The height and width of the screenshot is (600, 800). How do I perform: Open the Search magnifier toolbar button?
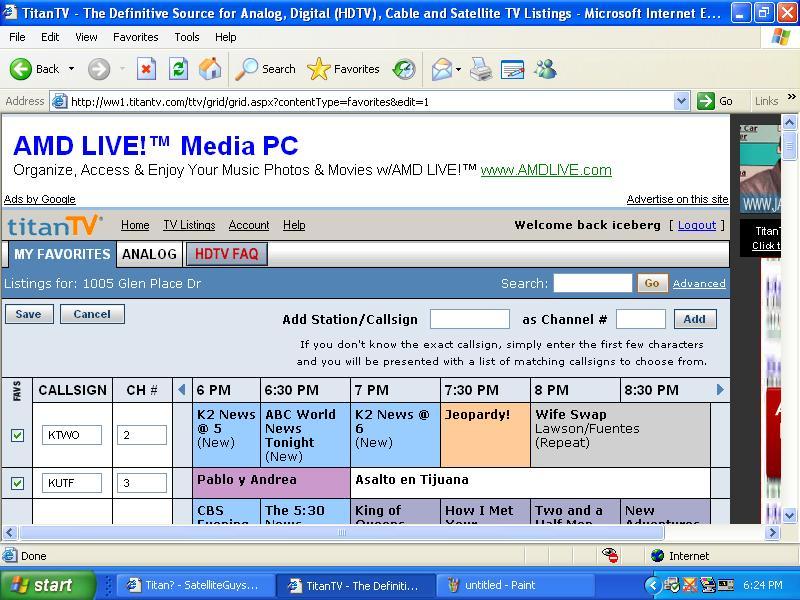click(265, 69)
